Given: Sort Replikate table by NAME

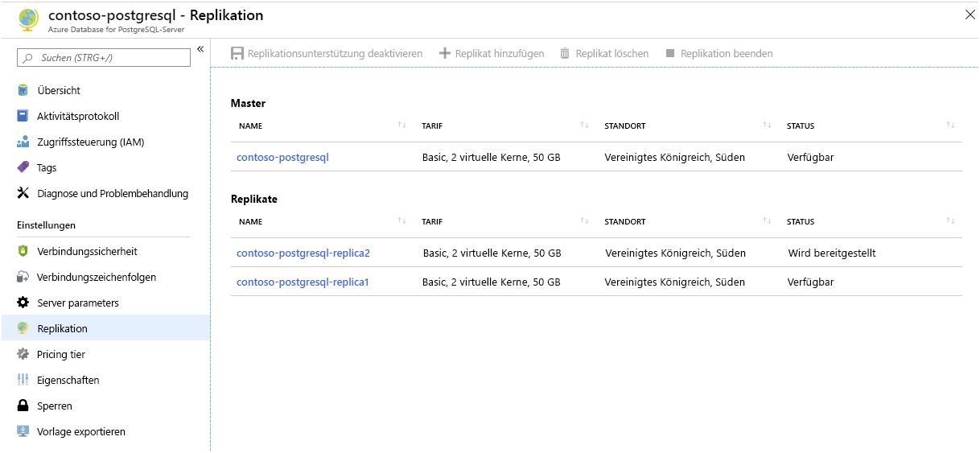Looking at the screenshot, I should coord(401,221).
